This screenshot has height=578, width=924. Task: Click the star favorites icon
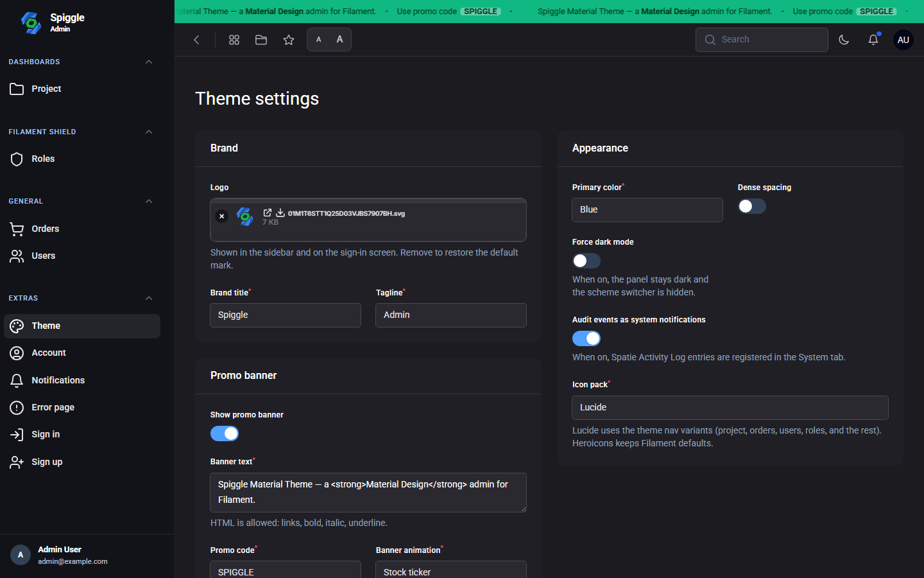click(289, 40)
